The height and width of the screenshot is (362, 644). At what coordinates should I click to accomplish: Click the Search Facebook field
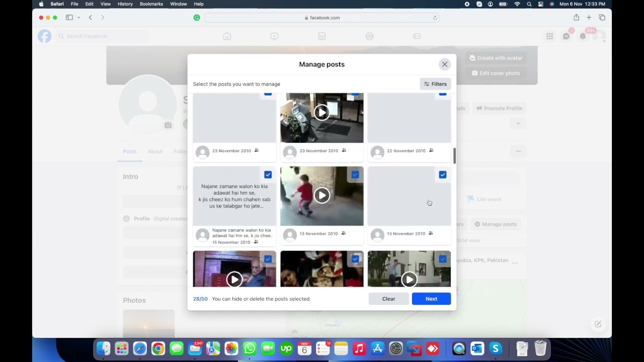(103, 36)
